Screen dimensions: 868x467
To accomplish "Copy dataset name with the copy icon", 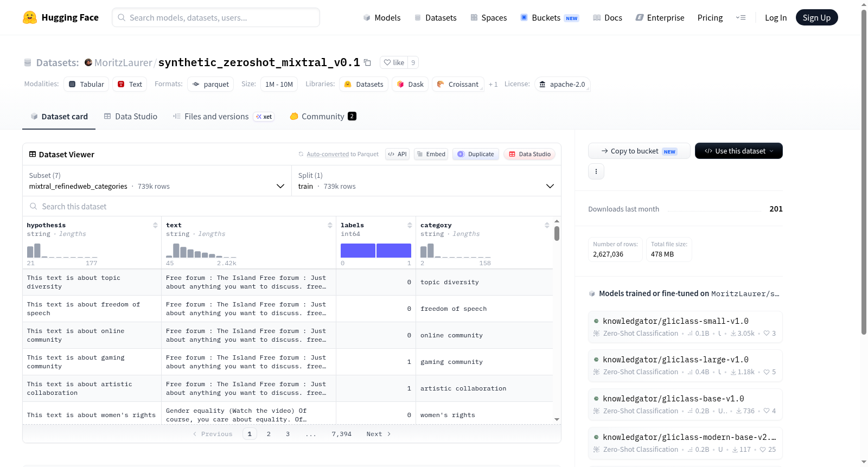I will [x=367, y=62].
